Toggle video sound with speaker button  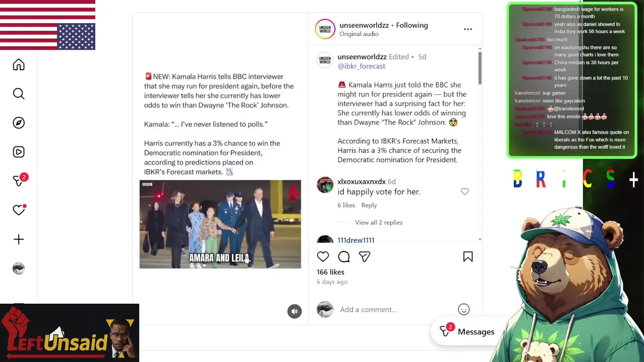pos(294,311)
